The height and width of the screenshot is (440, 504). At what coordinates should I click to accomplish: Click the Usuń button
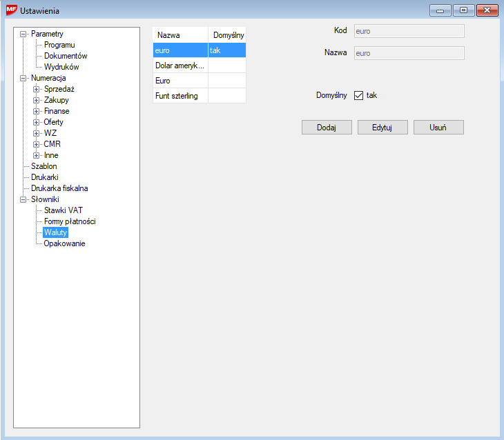pos(438,128)
